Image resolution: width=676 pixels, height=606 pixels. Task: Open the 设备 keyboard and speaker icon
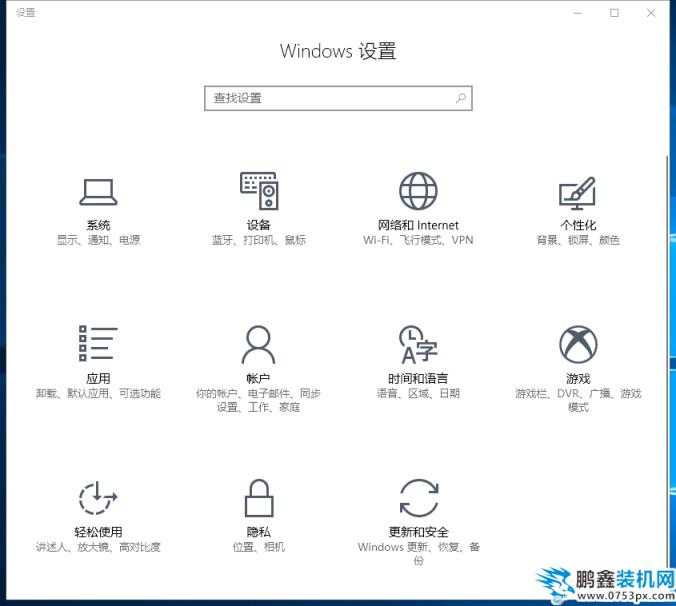point(259,191)
